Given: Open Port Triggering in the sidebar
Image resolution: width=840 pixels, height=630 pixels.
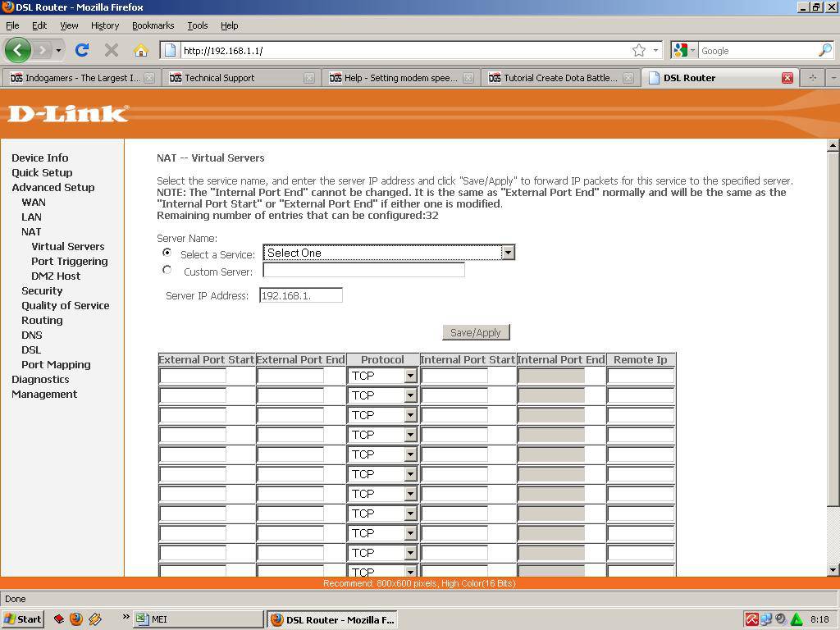Looking at the screenshot, I should (x=70, y=261).
